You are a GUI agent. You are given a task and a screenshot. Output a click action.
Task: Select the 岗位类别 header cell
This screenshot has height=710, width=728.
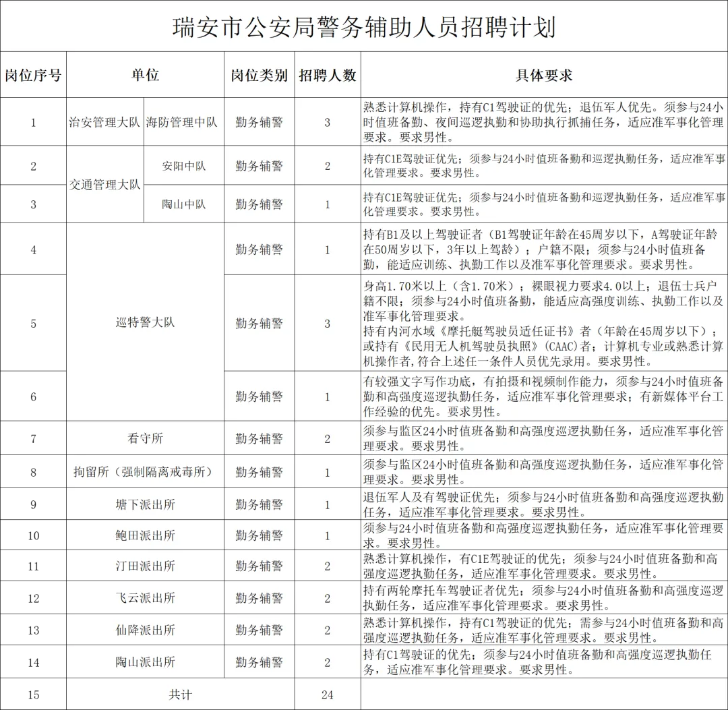259,75
